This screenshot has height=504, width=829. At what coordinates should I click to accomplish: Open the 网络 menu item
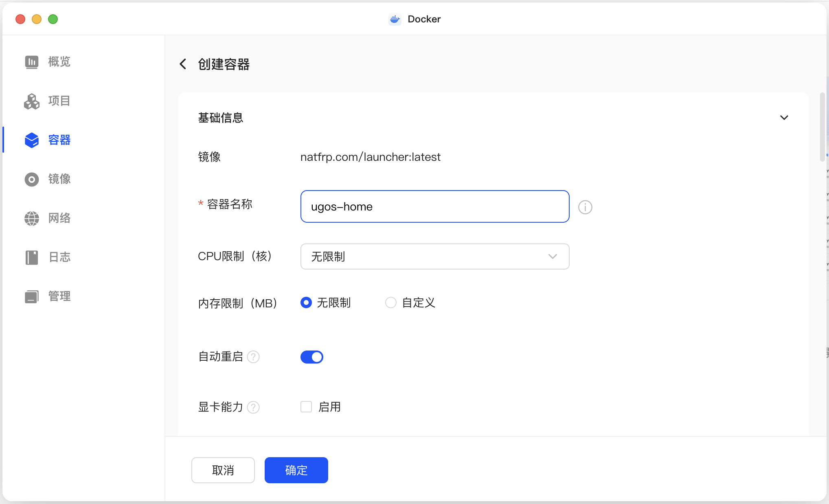[x=59, y=218]
